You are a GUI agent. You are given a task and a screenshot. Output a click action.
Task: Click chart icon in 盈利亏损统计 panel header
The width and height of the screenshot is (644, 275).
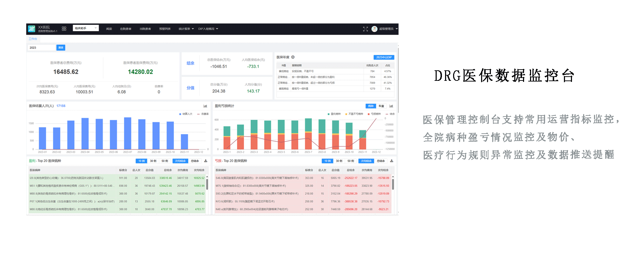click(391, 106)
